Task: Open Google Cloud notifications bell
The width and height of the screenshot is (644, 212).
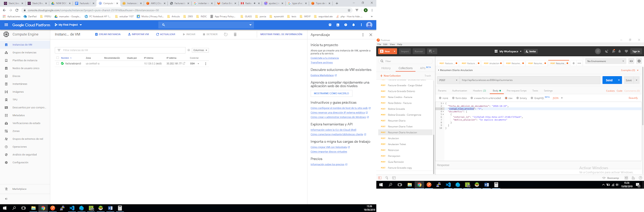Action: pyautogui.click(x=353, y=25)
